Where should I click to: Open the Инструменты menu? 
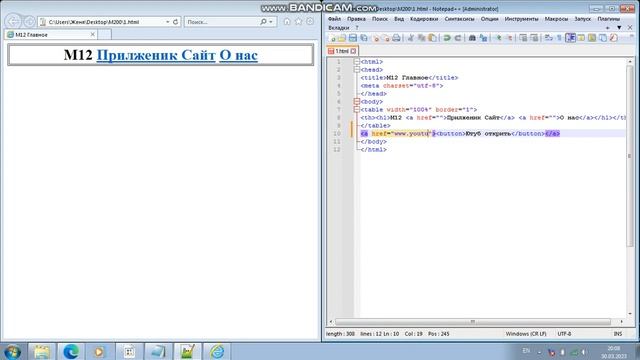coord(521,19)
